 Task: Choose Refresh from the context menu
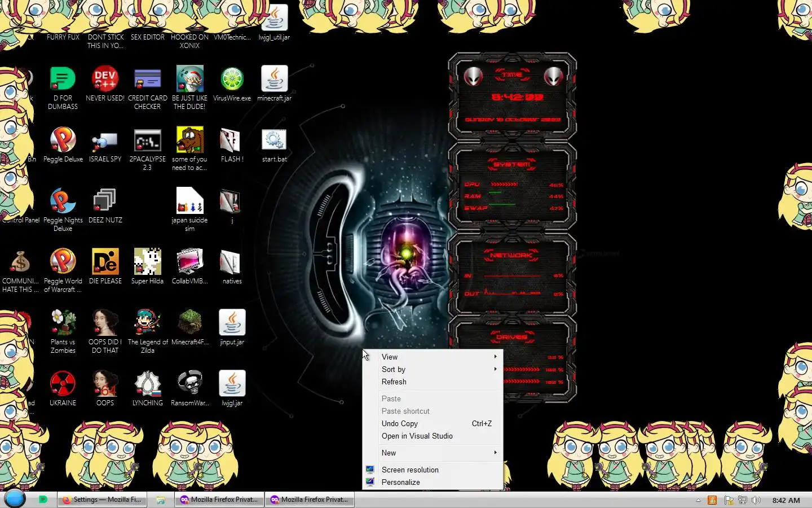pos(433,382)
